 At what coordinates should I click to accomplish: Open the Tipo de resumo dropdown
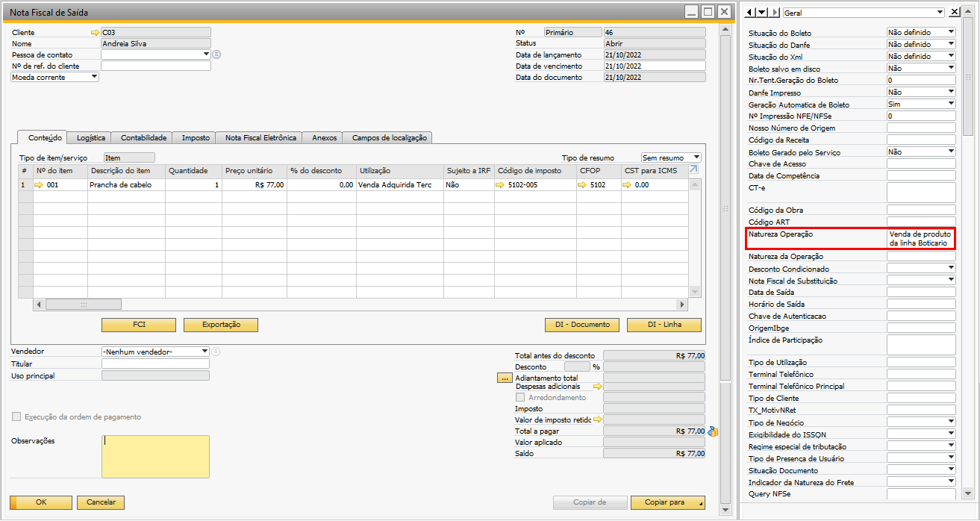pyautogui.click(x=696, y=157)
